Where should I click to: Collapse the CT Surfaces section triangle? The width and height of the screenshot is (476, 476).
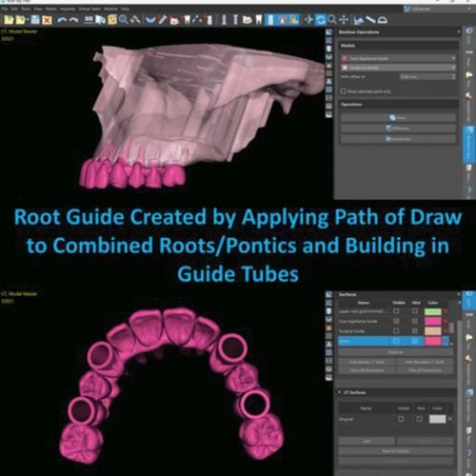pyautogui.click(x=340, y=392)
